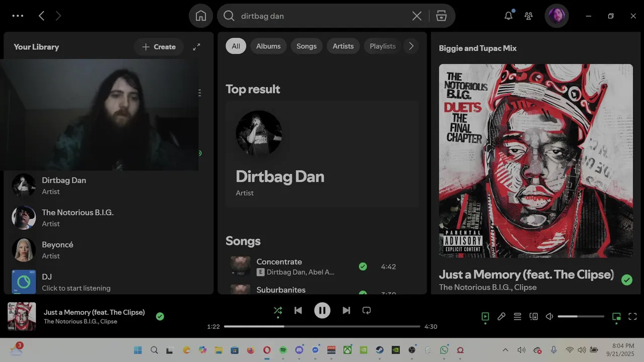
Task: Toggle saved checkmark for Suburbanites
Action: [363, 293]
